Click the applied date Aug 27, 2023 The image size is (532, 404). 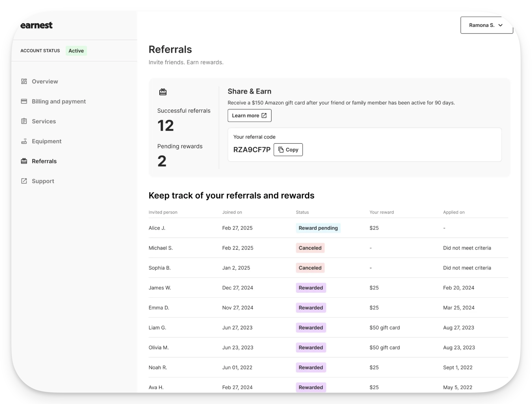coord(458,328)
